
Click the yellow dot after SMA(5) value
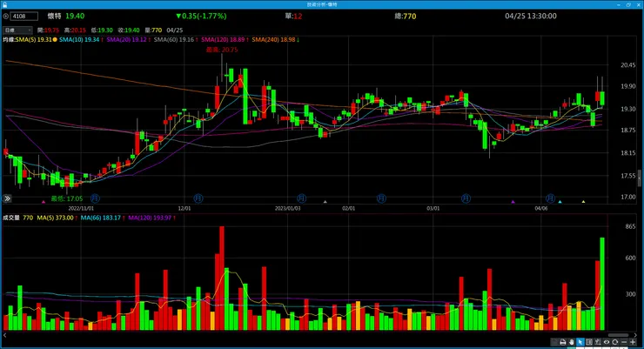tap(55, 40)
